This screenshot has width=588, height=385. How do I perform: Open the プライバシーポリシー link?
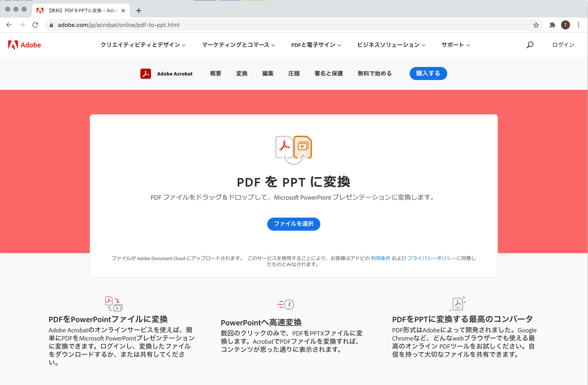pyautogui.click(x=431, y=258)
